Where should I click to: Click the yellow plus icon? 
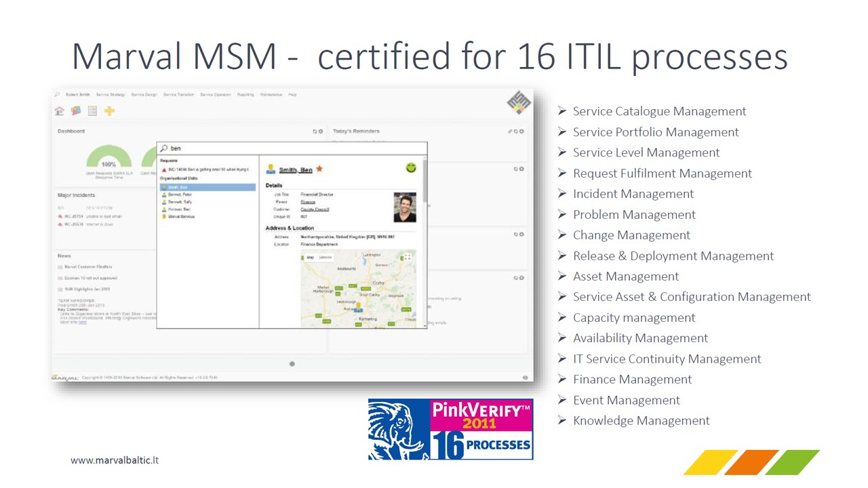click(109, 110)
